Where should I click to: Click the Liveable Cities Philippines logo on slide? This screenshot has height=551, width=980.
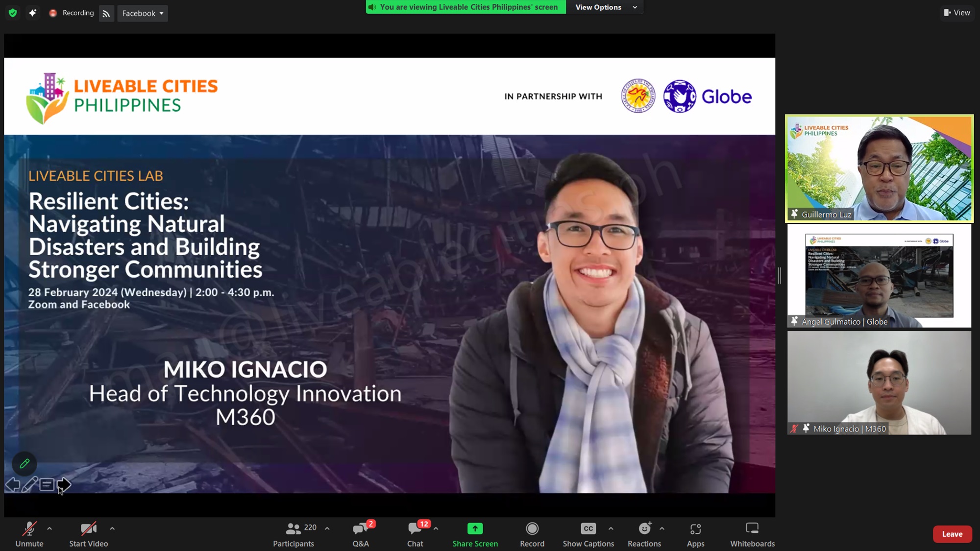pyautogui.click(x=122, y=98)
